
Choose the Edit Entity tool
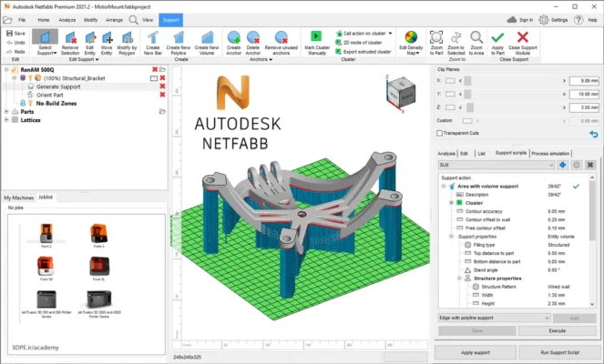point(90,43)
